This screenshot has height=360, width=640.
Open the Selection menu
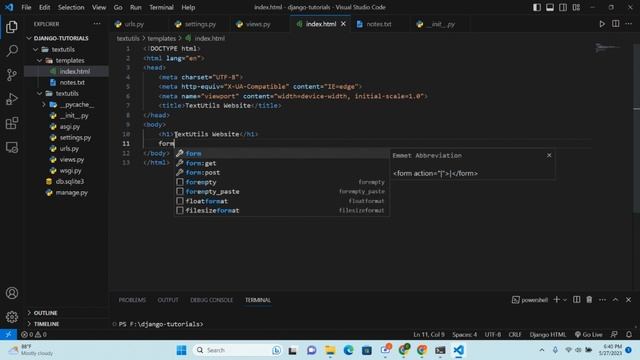click(71, 7)
